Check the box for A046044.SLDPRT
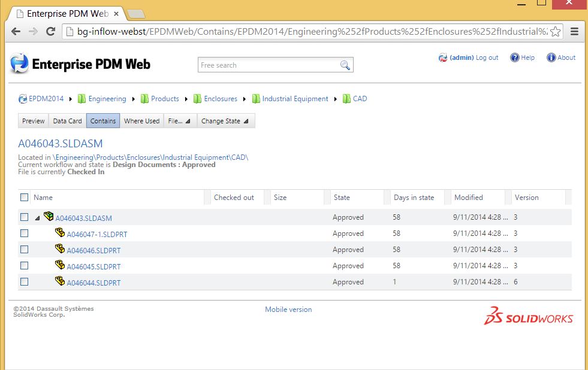 (x=25, y=281)
